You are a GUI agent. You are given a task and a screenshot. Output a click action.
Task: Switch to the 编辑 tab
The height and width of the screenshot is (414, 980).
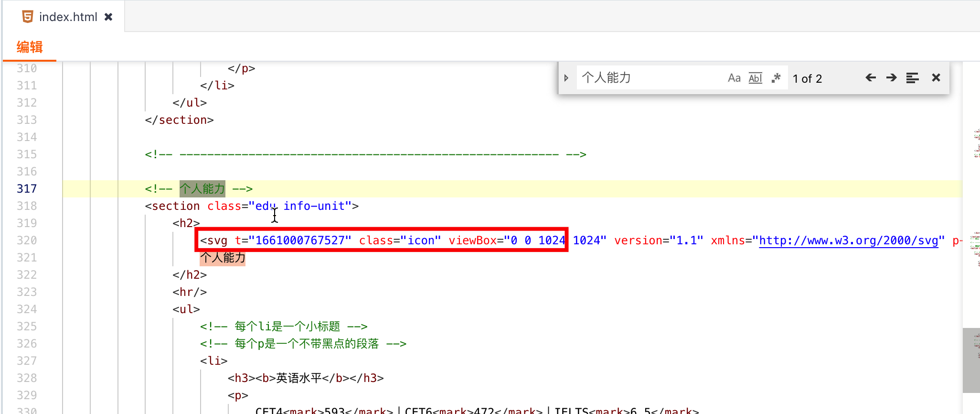(x=30, y=47)
